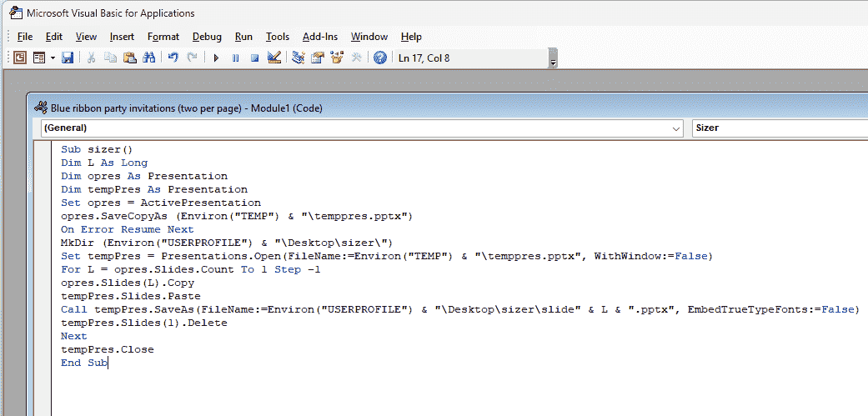The image size is (868, 416).
Task: Open the View menu
Action: tap(86, 37)
